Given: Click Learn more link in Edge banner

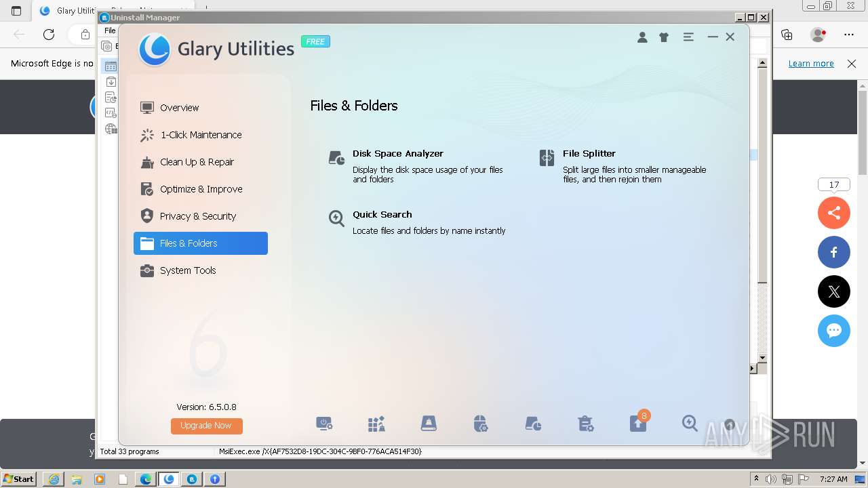Looking at the screenshot, I should click(x=811, y=64).
